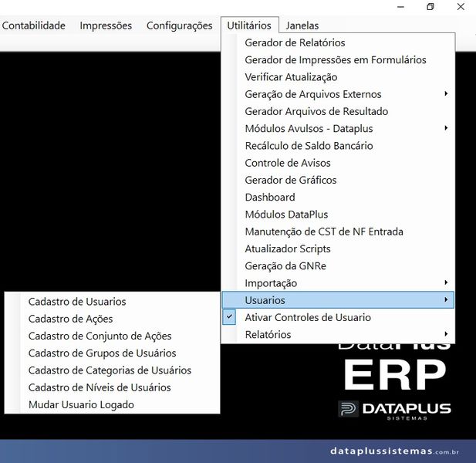The image size is (476, 463).
Task: Click Verificar Atualização
Action: coord(338,77)
